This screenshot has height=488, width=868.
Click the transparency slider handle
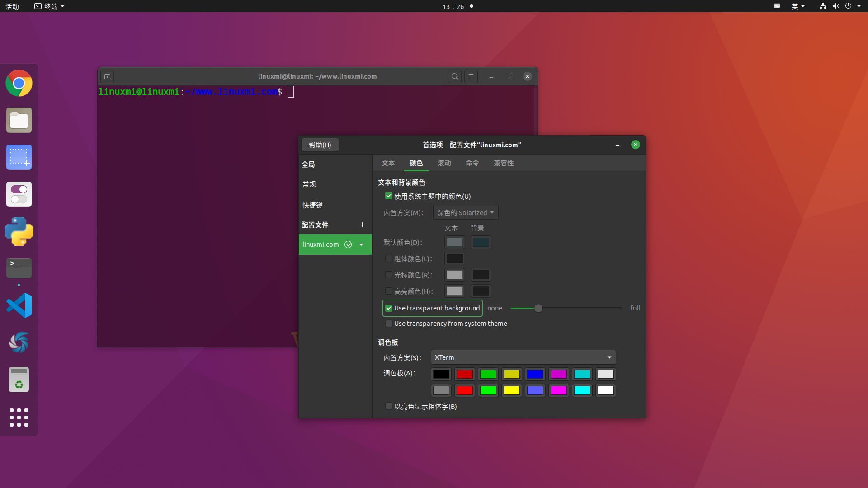(x=538, y=308)
